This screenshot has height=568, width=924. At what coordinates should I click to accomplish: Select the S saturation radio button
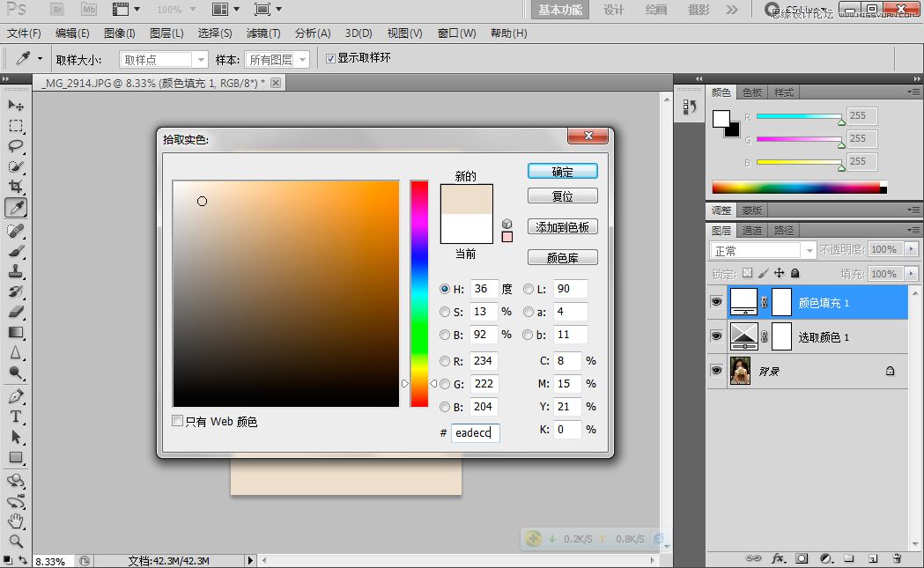pyautogui.click(x=444, y=312)
